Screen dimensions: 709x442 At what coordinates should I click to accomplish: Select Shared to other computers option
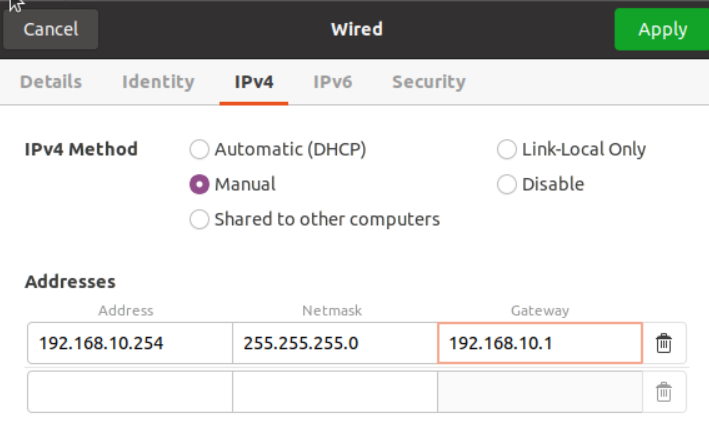[x=200, y=219]
